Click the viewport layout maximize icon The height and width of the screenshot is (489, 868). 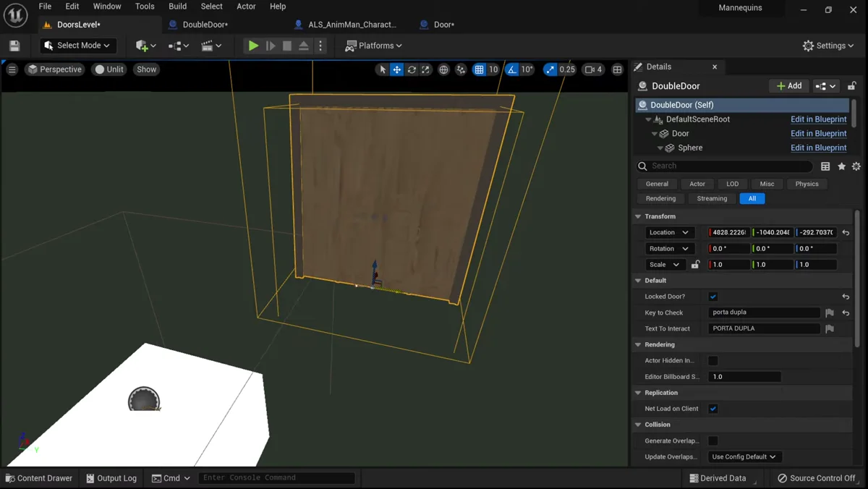pyautogui.click(x=617, y=69)
